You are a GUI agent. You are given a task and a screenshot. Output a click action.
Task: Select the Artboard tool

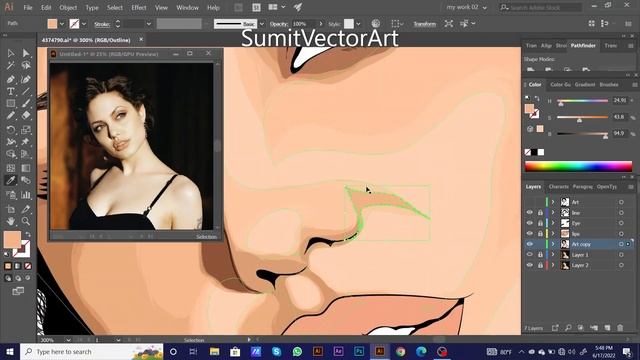pyautogui.click(x=11, y=209)
